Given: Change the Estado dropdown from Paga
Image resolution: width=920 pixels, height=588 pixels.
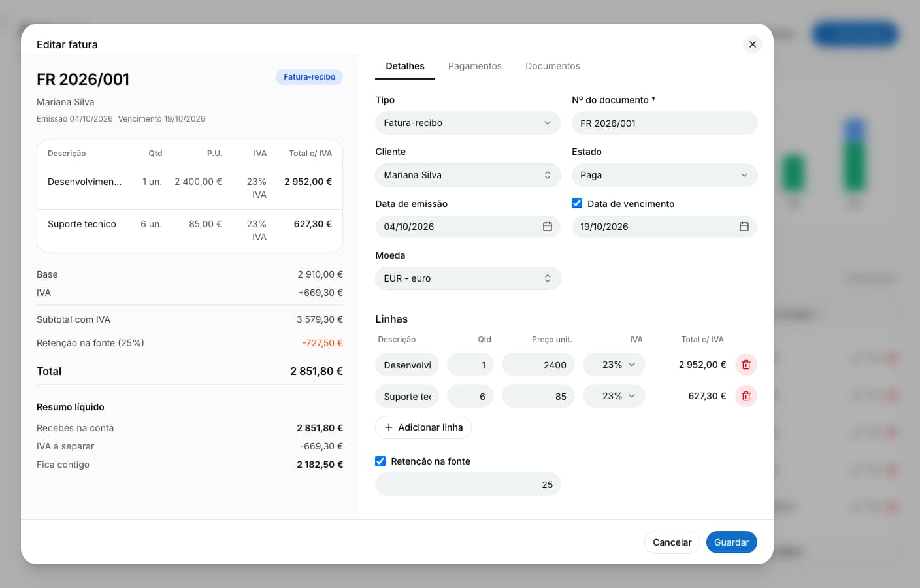Looking at the screenshot, I should (665, 175).
